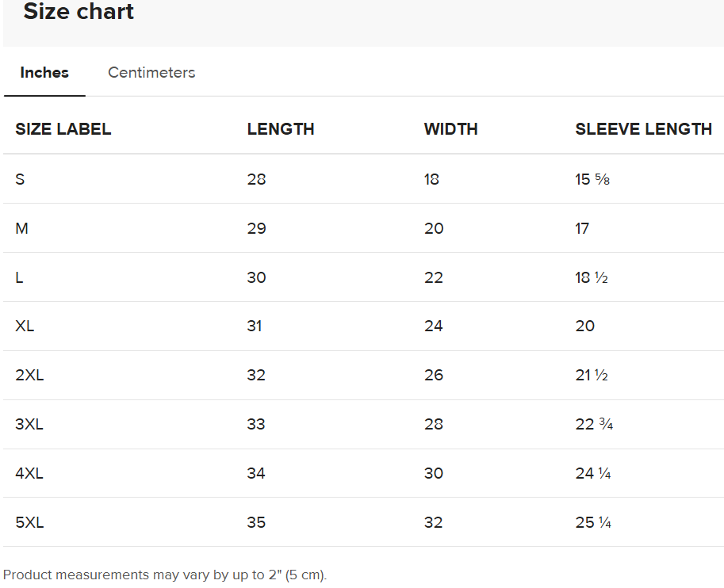Click the SIZE LABEL column header
Image resolution: width=724 pixels, height=588 pixels.
point(63,129)
